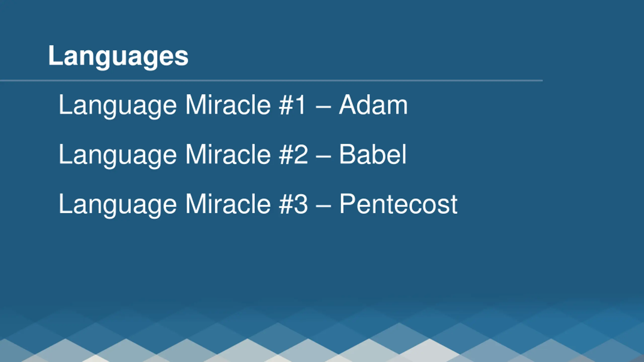
Task: Click "#1" in the first bullet line
Action: point(292,105)
